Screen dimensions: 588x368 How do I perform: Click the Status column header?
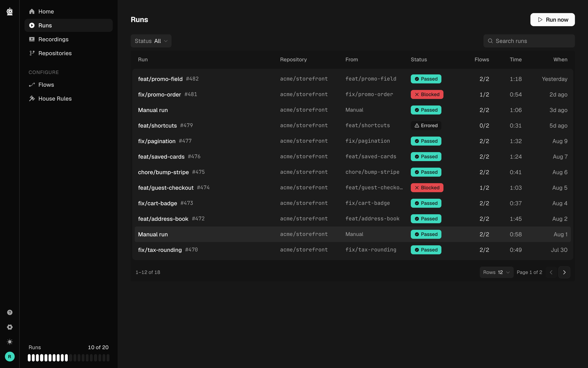[x=419, y=60]
